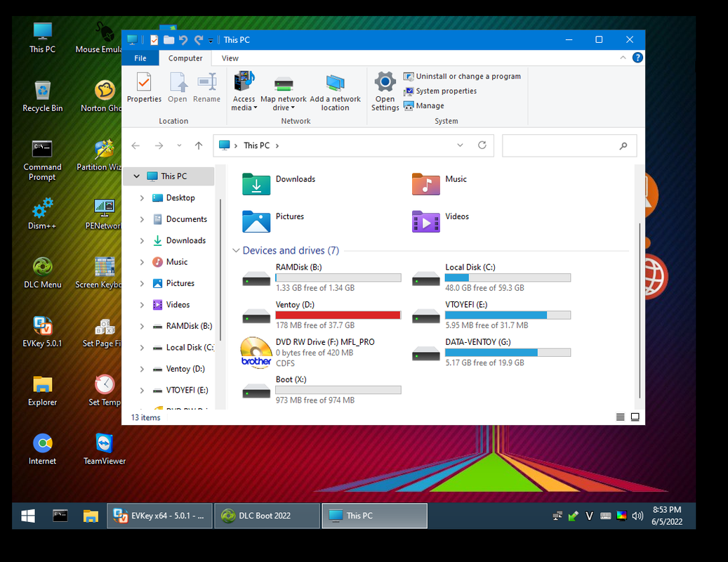Click VTOYEFI (E:) usage bar

pos(508,315)
